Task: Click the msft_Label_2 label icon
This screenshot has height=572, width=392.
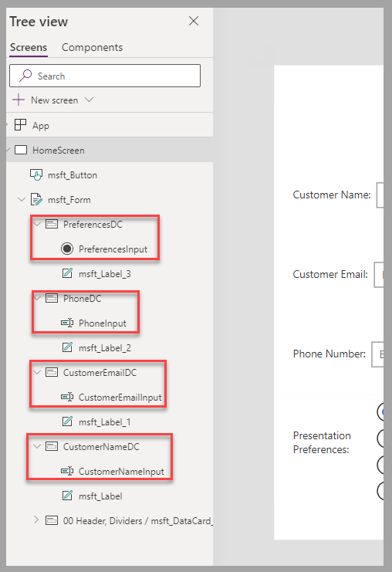Action: pyautogui.click(x=67, y=347)
